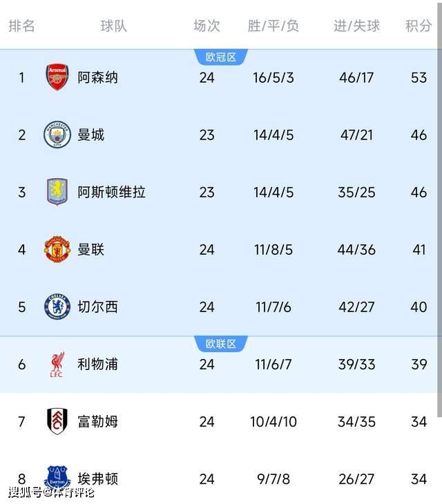Select the 排名 column header
This screenshot has height=504, width=442.
pos(21,26)
